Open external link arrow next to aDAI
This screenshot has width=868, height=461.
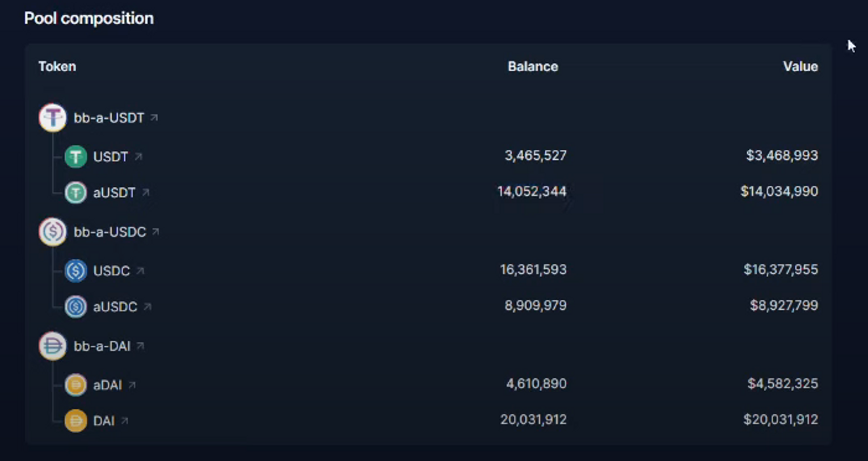pos(132,385)
